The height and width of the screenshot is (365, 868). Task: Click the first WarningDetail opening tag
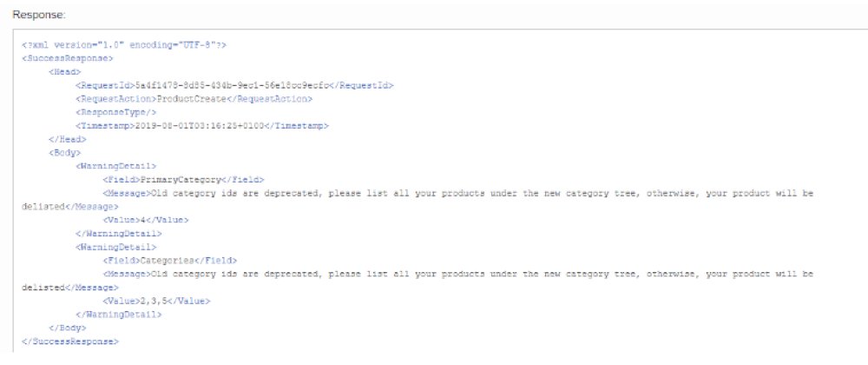[115, 166]
